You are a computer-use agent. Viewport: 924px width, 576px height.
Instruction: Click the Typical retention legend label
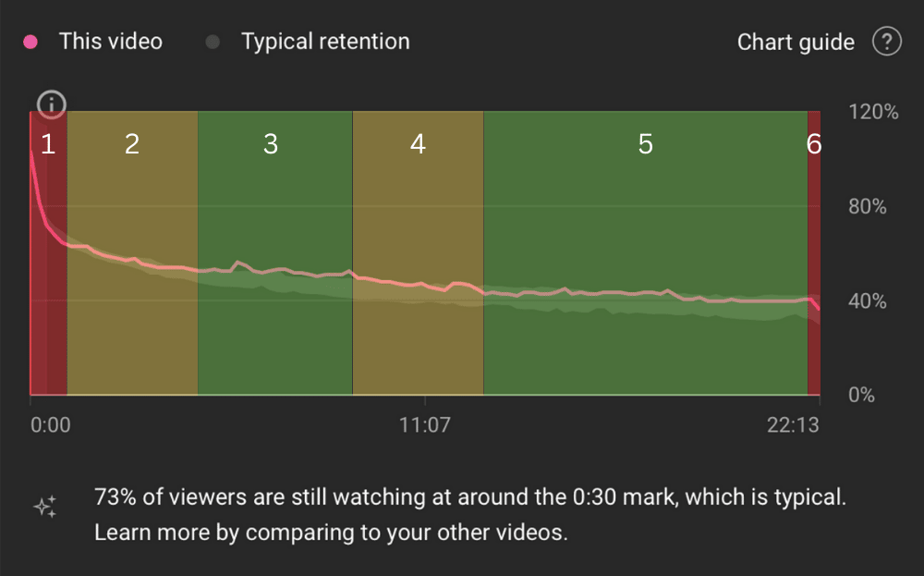[x=325, y=42]
